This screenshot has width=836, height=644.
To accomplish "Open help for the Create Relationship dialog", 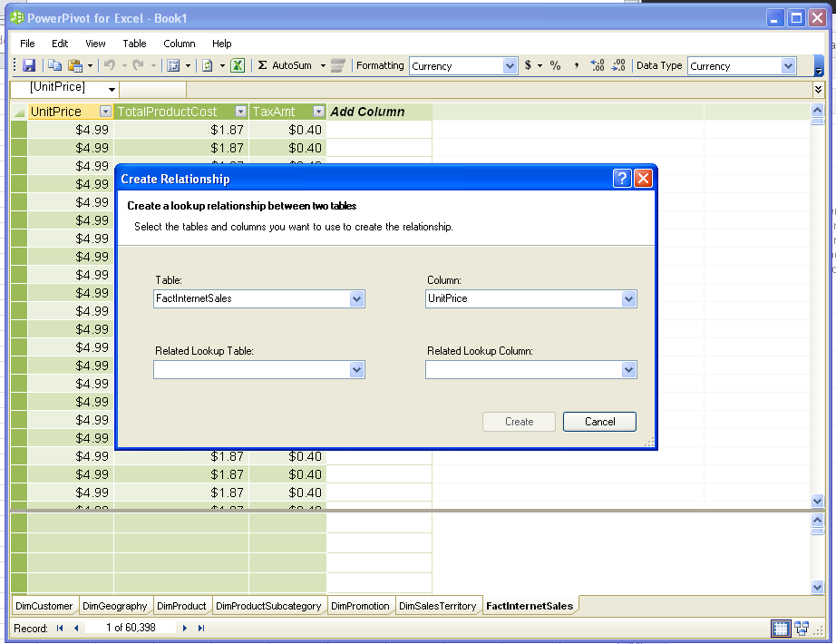I will pyautogui.click(x=622, y=178).
